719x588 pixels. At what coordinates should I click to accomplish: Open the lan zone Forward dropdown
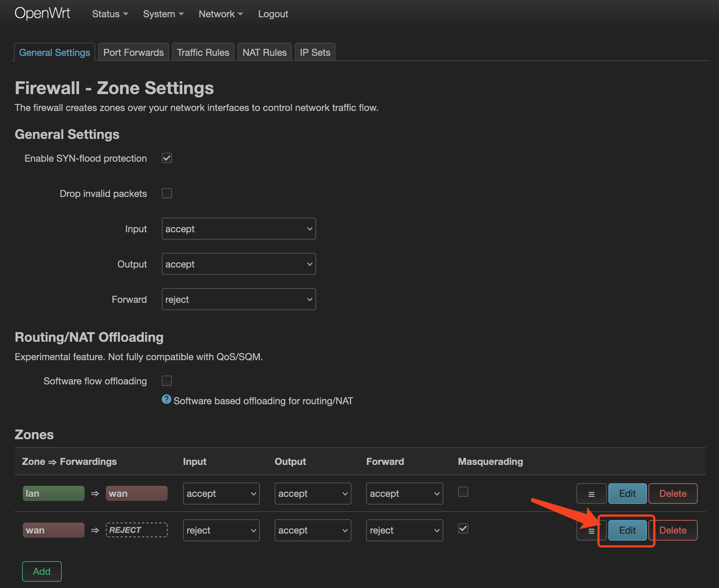pyautogui.click(x=404, y=494)
